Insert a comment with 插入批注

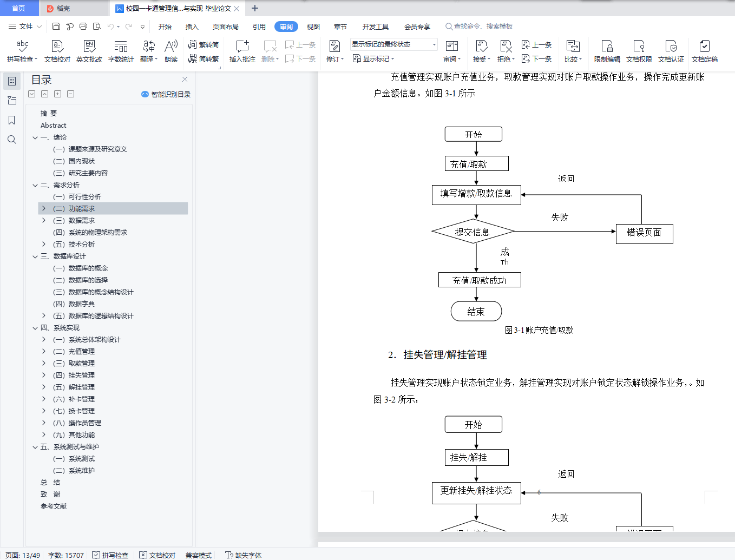click(242, 51)
